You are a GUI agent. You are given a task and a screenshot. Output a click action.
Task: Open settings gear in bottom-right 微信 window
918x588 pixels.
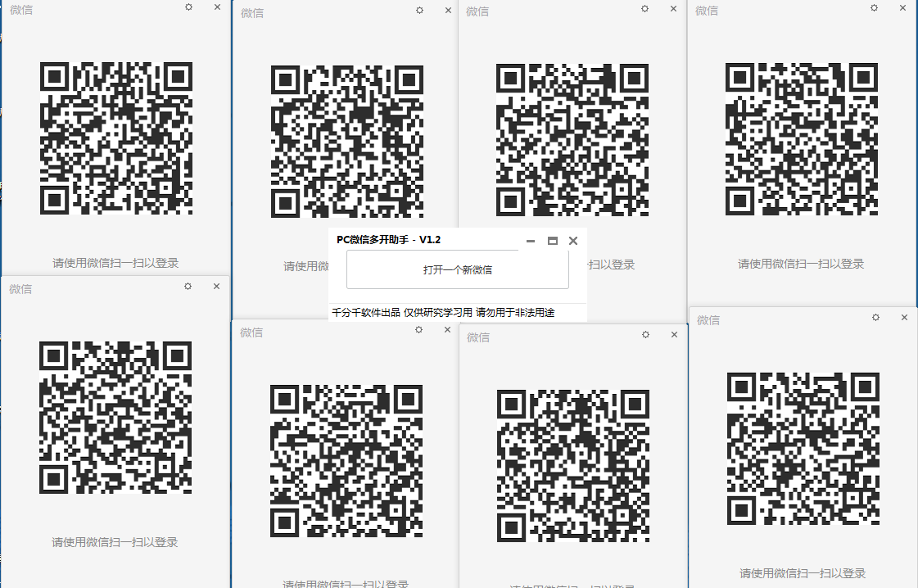click(x=876, y=318)
